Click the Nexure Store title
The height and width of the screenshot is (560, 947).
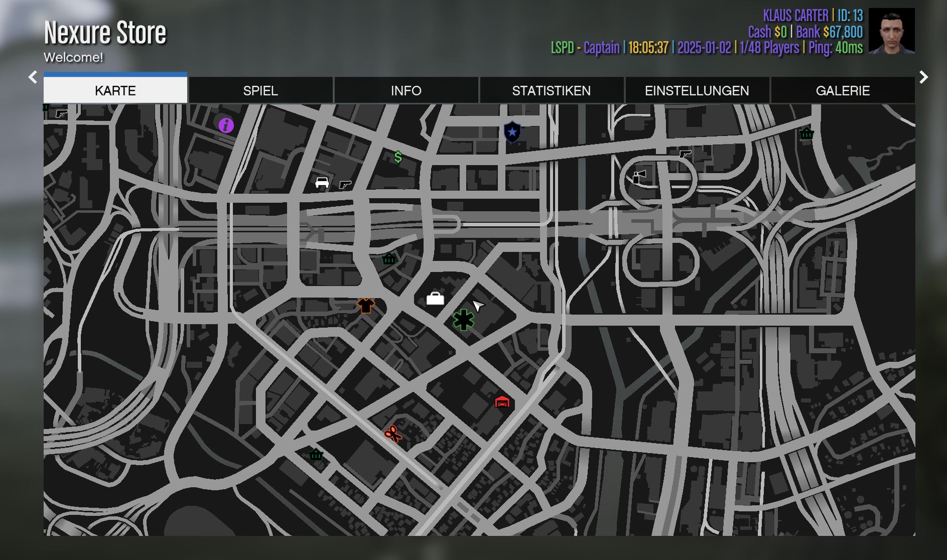tap(105, 33)
